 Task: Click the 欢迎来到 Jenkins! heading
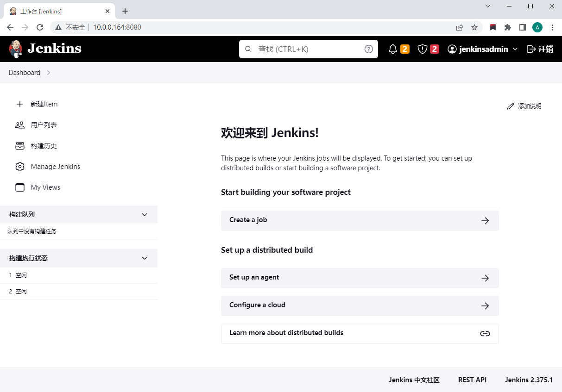click(x=270, y=133)
